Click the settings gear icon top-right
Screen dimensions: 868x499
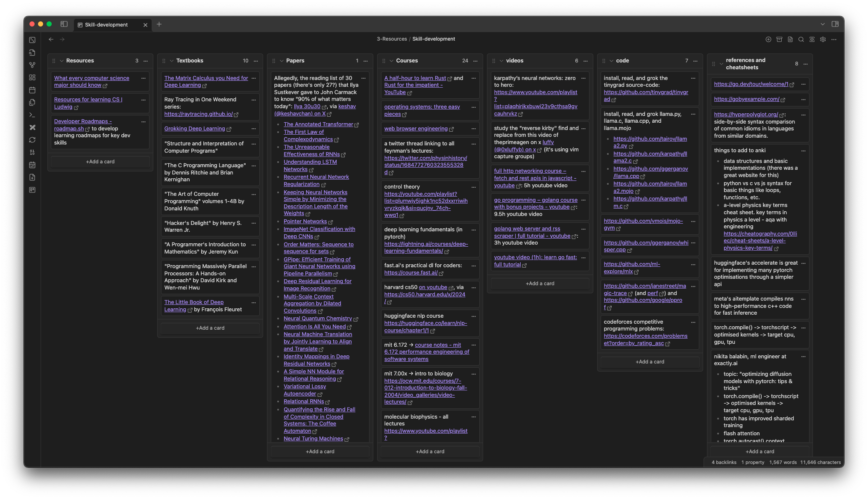coord(823,39)
